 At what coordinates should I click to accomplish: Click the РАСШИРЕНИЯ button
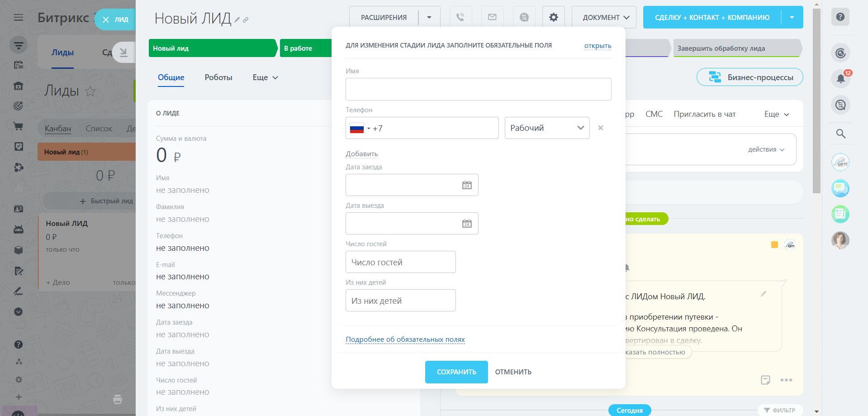pos(384,17)
